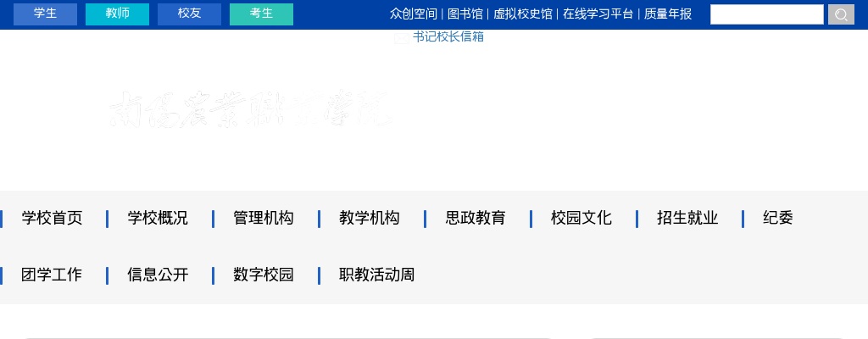Viewport: 868px width, 339px height.
Task: Open the 书记校长信箱 mailbox link
Action: click(x=448, y=37)
